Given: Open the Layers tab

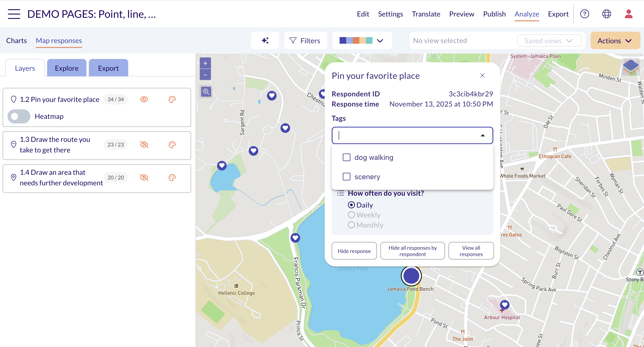Looking at the screenshot, I should click(x=25, y=68).
